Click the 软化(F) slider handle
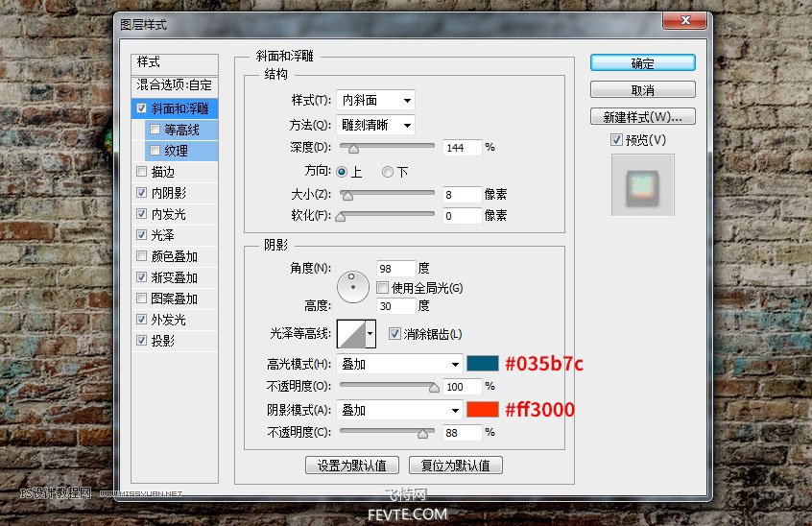Screen dimensions: 812x526 pyautogui.click(x=341, y=217)
